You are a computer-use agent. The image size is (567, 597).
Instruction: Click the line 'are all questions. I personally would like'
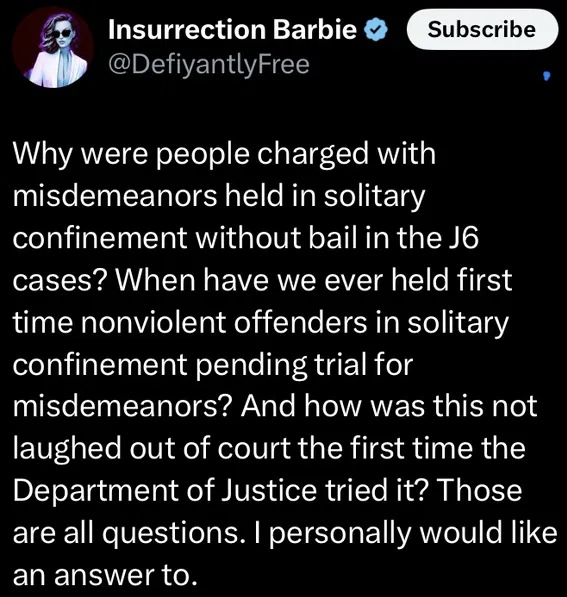(x=285, y=533)
